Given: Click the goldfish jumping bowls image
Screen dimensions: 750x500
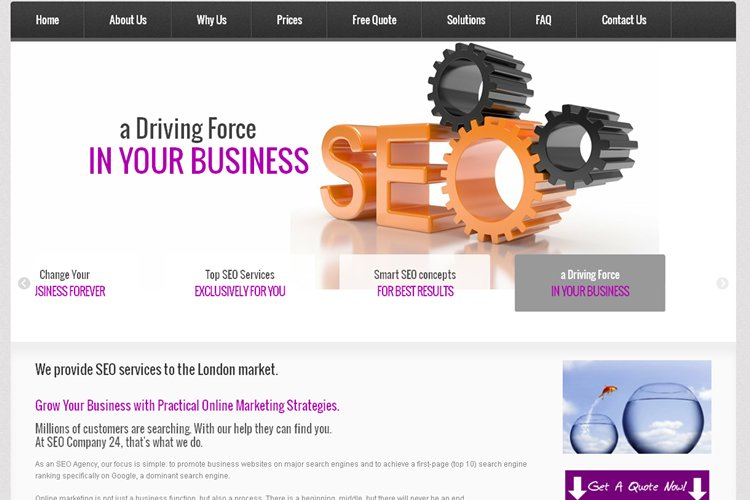Looking at the screenshot, I should [x=637, y=407].
